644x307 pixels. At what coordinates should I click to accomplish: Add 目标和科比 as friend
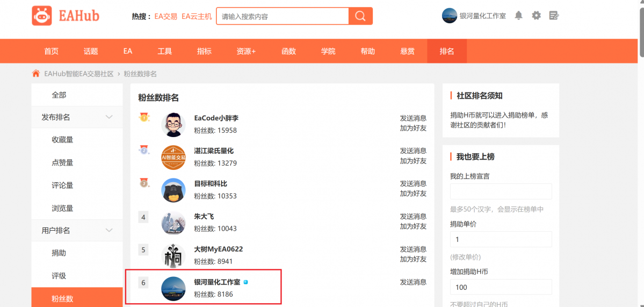pyautogui.click(x=413, y=193)
